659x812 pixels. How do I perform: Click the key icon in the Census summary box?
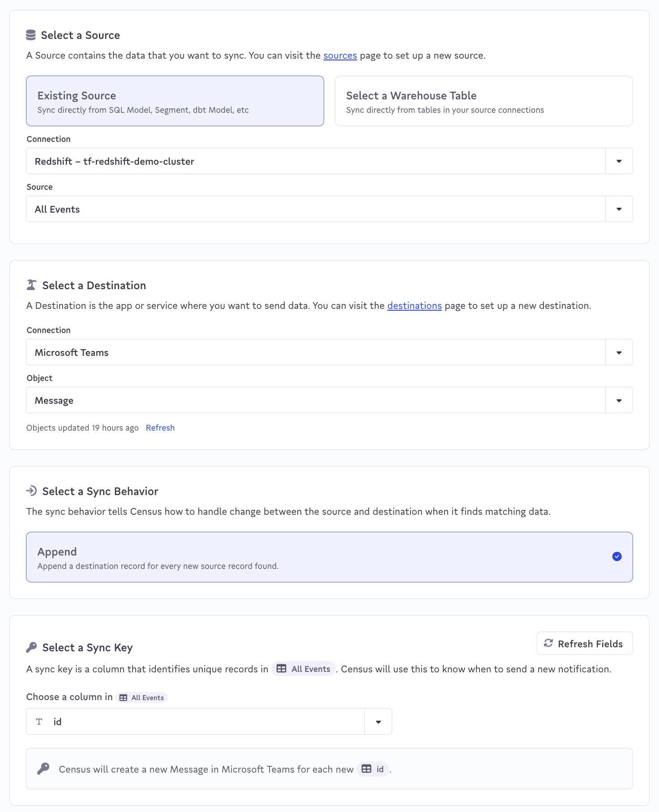(43, 769)
